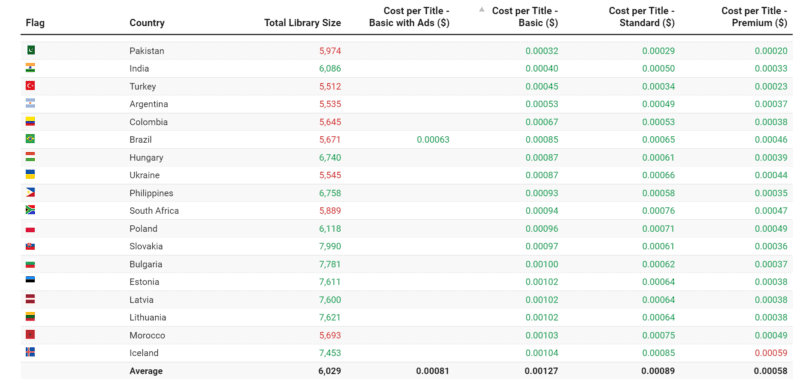Select the Turkey country cell
Viewport: 812px width, 389px height.
point(143,87)
